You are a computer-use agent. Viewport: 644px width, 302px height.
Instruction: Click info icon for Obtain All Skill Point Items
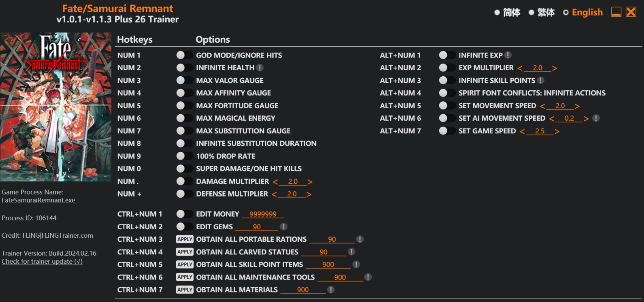coord(356,264)
